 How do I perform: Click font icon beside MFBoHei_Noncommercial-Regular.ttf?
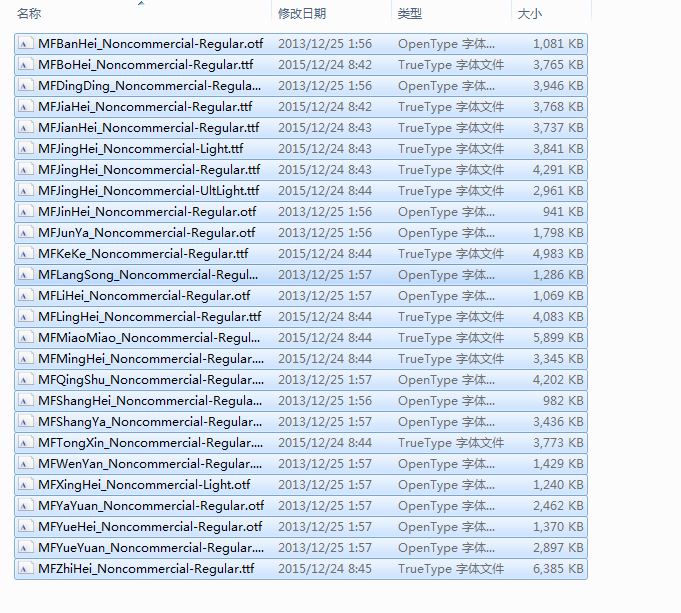point(26,65)
